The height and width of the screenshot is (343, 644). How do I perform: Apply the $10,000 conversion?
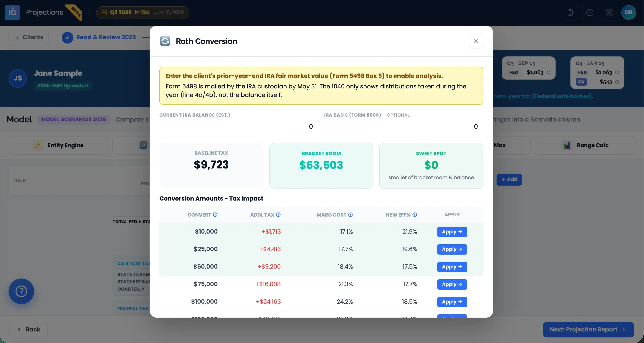tap(452, 232)
